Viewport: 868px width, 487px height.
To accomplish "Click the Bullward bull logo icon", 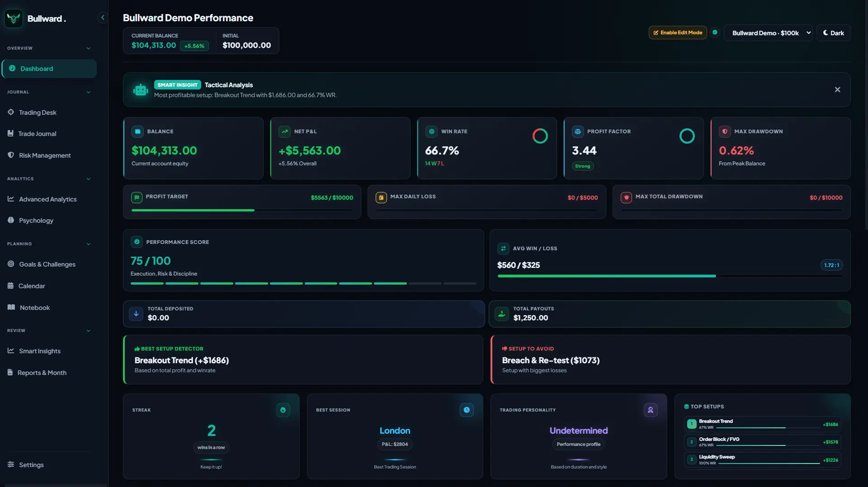I will tap(14, 19).
